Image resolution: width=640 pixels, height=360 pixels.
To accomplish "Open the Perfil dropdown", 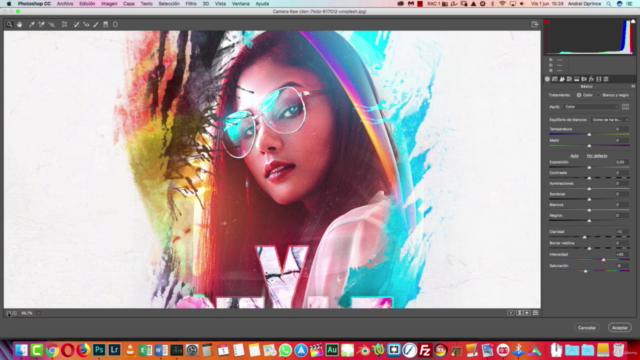I will [x=591, y=107].
